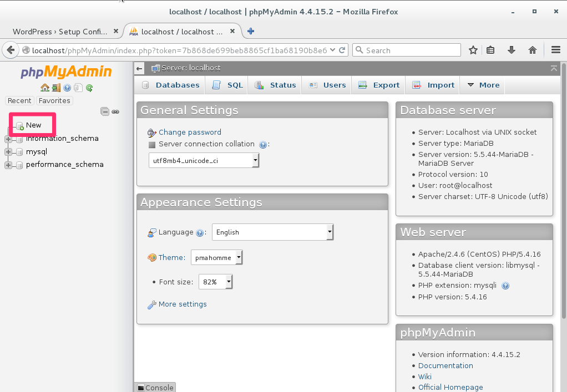The image size is (567, 392).
Task: Click the More settings link
Action: click(183, 304)
